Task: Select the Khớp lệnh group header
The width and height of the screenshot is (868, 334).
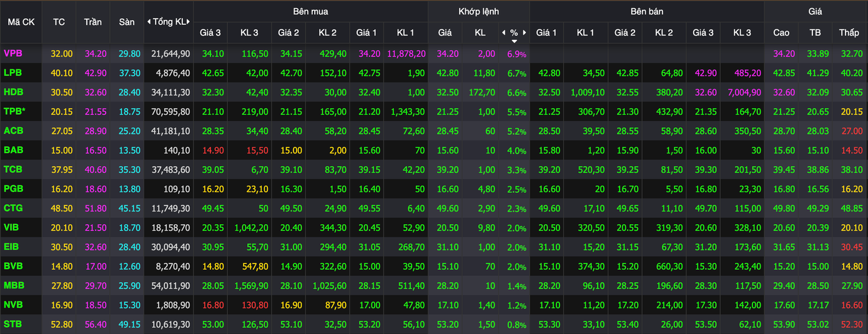Action: [x=478, y=11]
